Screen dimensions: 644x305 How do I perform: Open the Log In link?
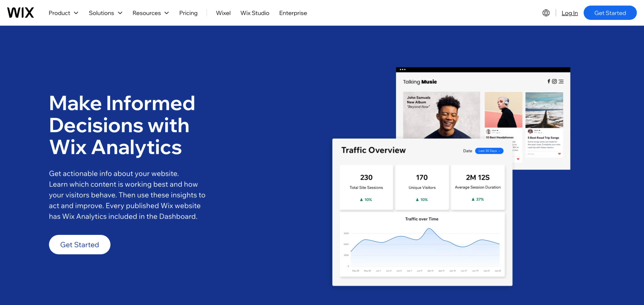click(x=570, y=13)
